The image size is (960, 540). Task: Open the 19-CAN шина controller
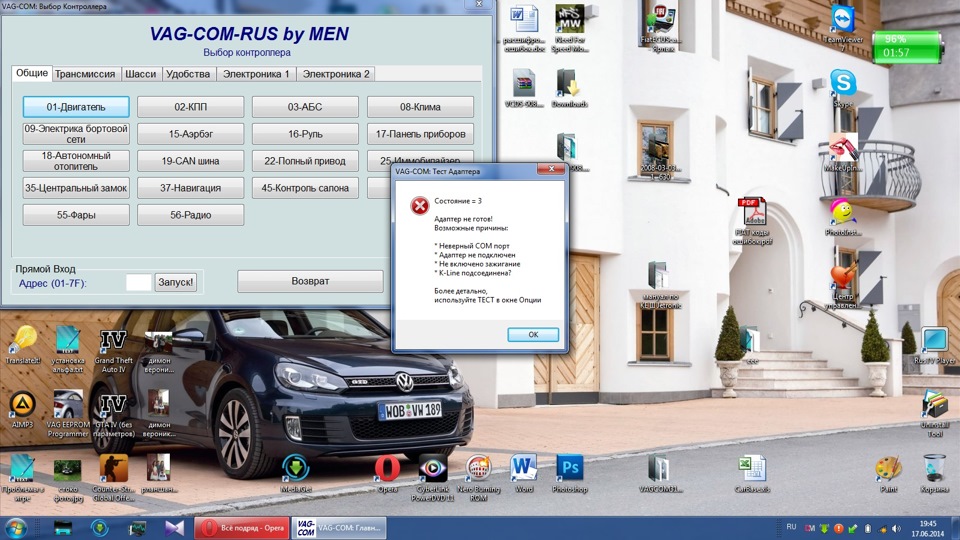pyautogui.click(x=190, y=160)
